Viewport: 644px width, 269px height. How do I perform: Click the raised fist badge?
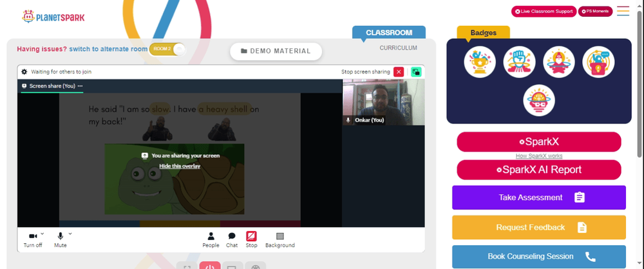pos(519,62)
